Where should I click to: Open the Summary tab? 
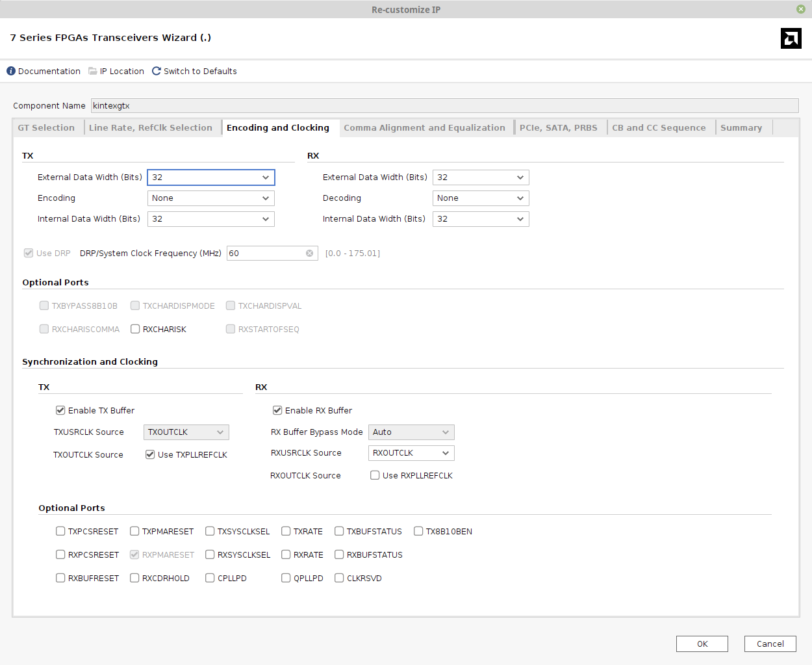741,127
